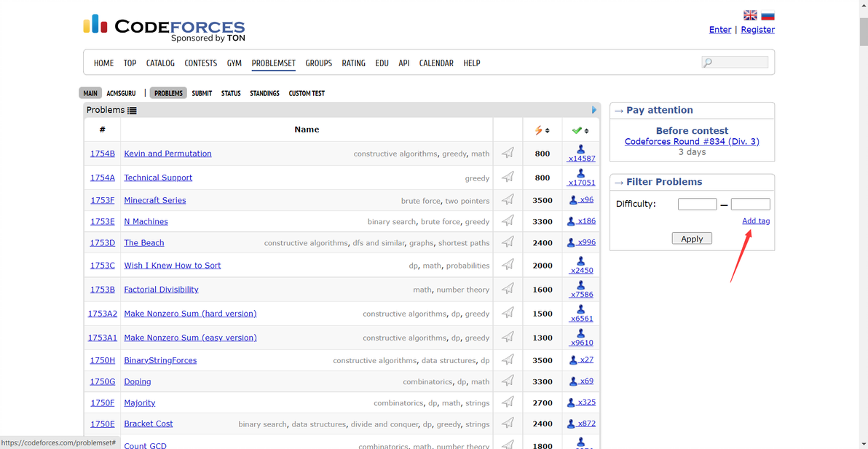Go to the GYM menu item
Viewport: 868px width, 449px height.
tap(234, 63)
